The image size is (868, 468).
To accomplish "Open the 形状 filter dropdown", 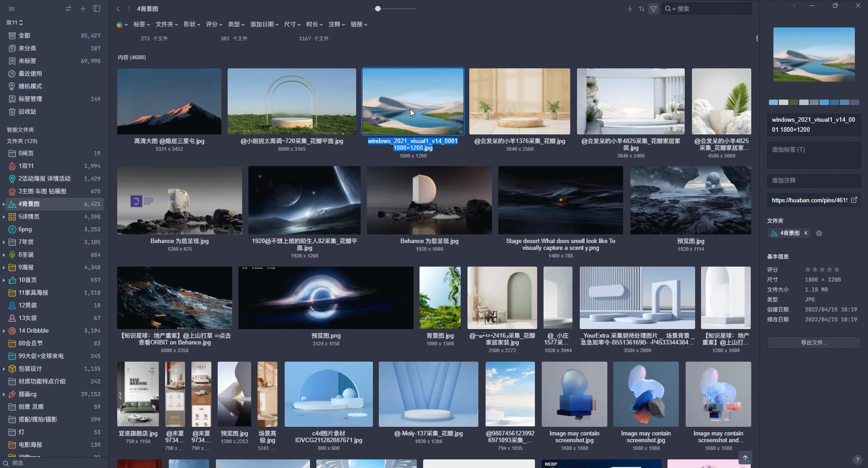I will pos(192,24).
